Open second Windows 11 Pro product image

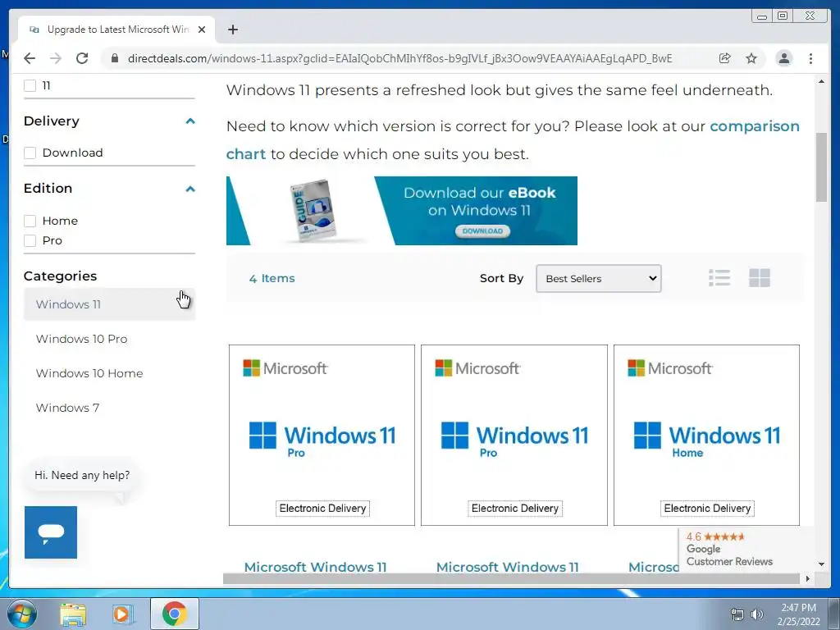tap(514, 435)
